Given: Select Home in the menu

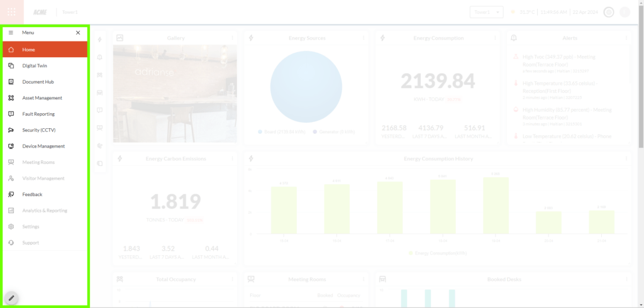Looking at the screenshot, I should tap(44, 50).
